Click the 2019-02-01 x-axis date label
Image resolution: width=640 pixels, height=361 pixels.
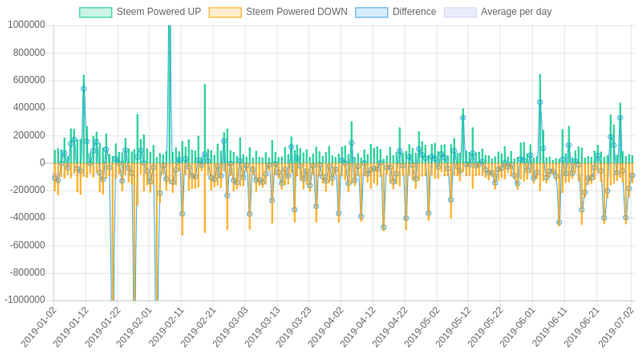[x=135, y=328]
